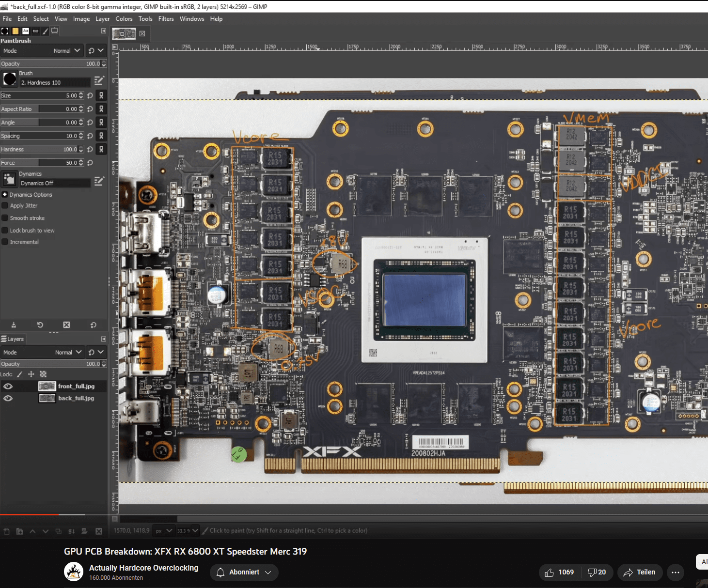708x588 pixels.
Task: Open Tool Options panel configuration menu
Action: coord(103,31)
